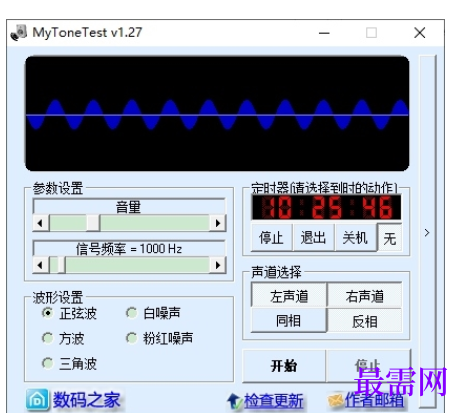Click the 作者邮箱 envelope icon

coord(336,400)
